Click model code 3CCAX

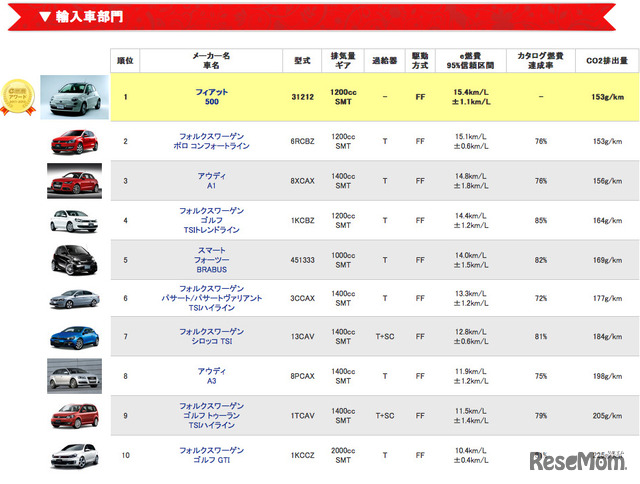[302, 298]
